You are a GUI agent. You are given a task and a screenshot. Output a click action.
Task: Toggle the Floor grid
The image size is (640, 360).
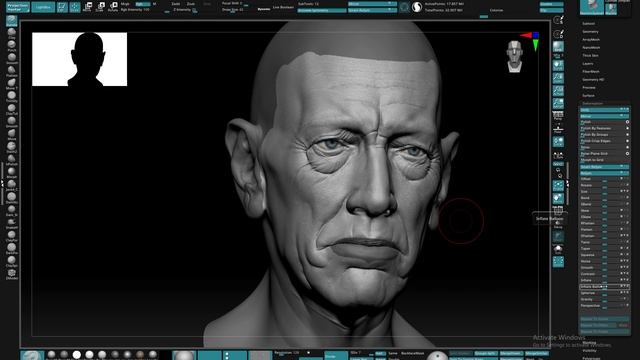click(558, 129)
